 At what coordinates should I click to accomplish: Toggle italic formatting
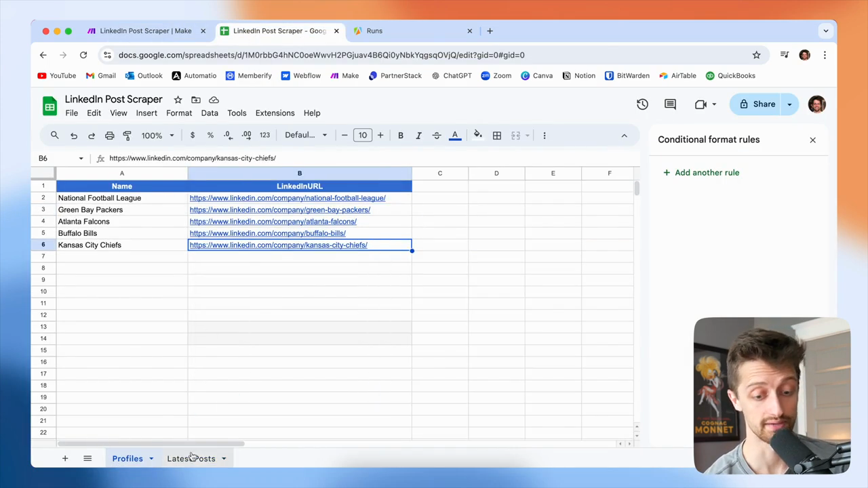pos(418,136)
